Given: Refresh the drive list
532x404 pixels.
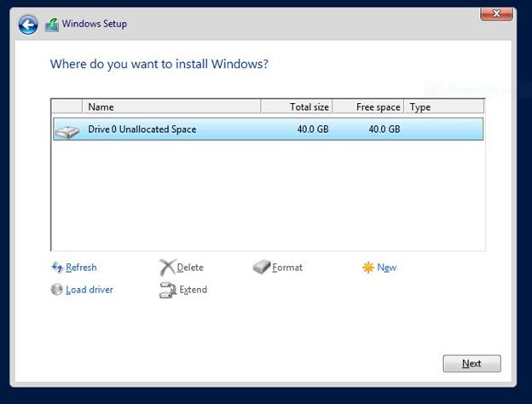Looking at the screenshot, I should [x=81, y=268].
